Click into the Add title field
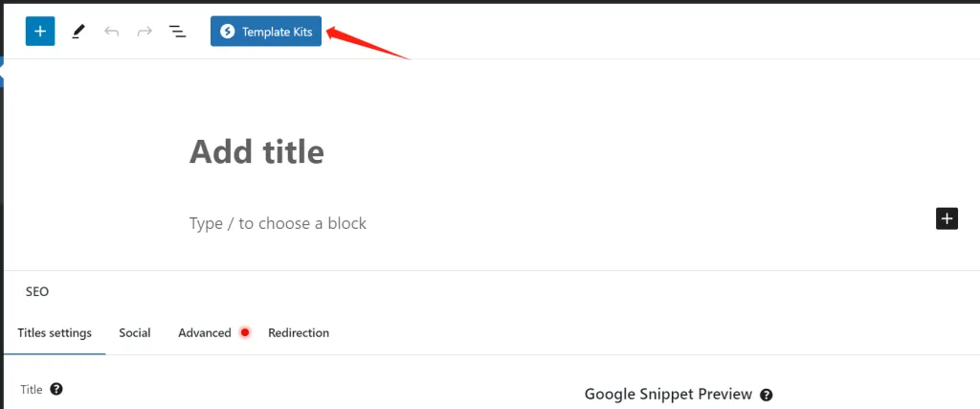Viewport: 980px width, 409px height. point(256,151)
